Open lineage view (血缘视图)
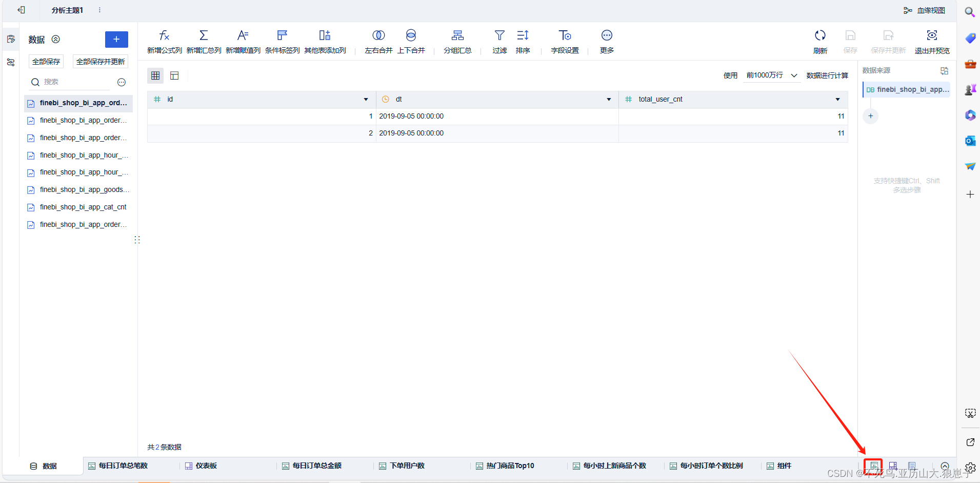 [x=924, y=10]
